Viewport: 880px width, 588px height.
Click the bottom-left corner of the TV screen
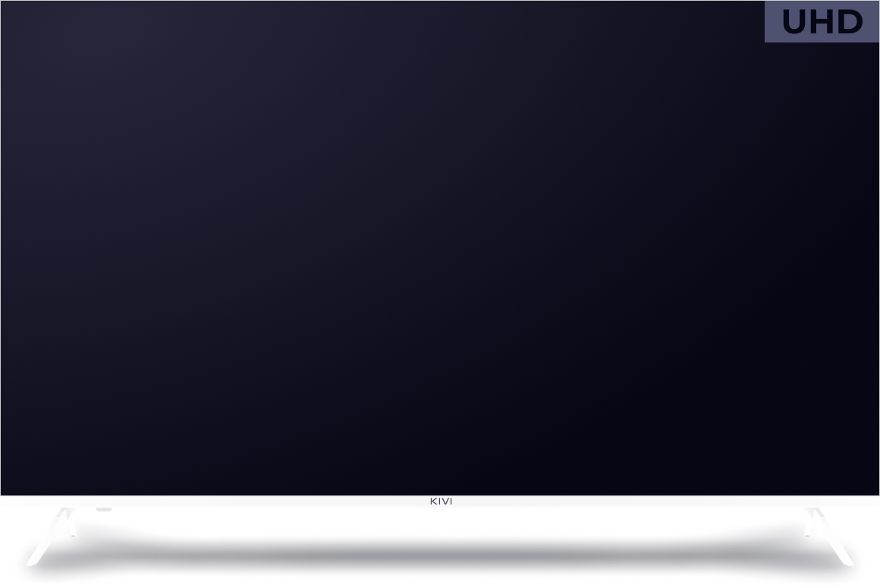[4, 492]
